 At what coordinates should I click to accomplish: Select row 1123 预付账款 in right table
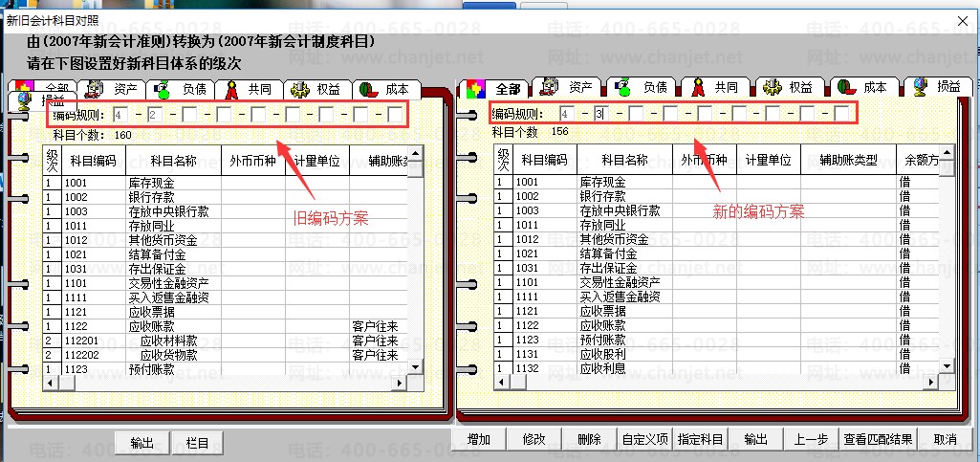(717, 340)
